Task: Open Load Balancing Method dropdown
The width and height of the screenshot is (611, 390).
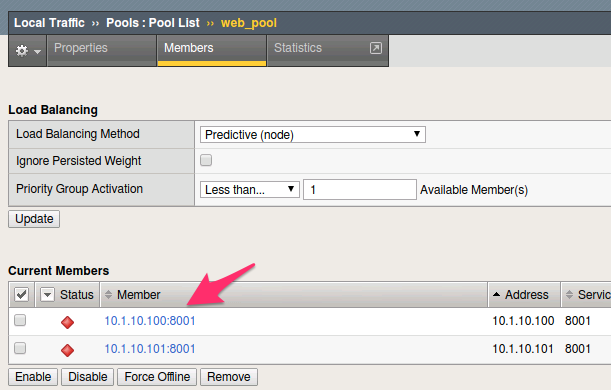Action: pos(313,134)
